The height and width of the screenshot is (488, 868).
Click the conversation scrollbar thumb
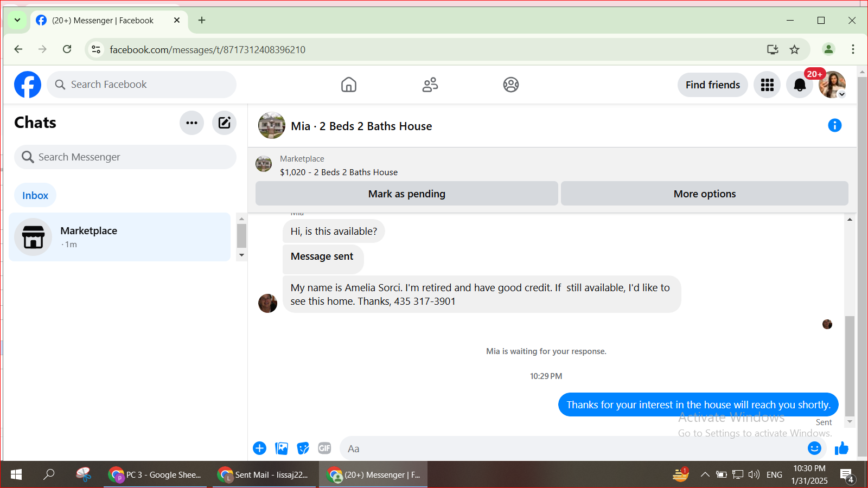coord(850,366)
